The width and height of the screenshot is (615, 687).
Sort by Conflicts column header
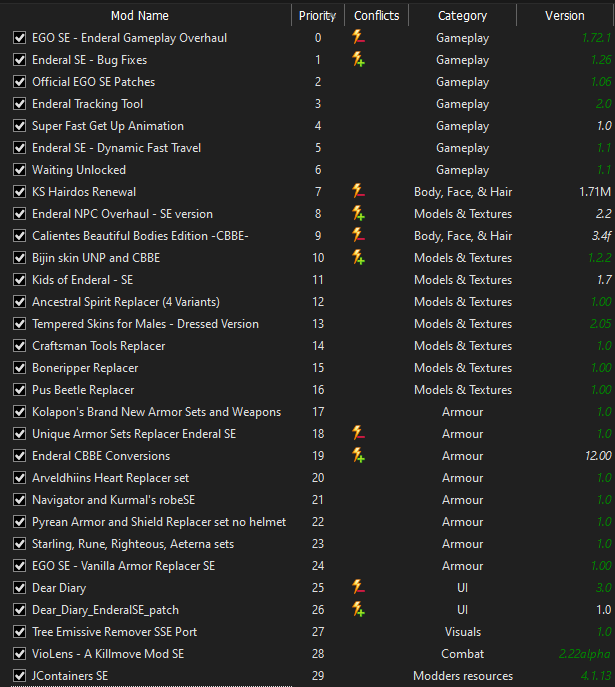pyautogui.click(x=376, y=16)
